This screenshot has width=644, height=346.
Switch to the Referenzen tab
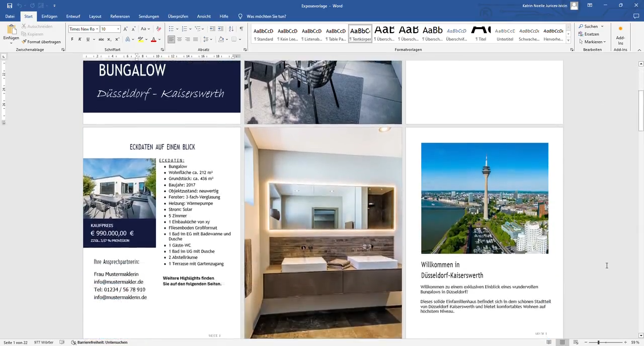120,17
